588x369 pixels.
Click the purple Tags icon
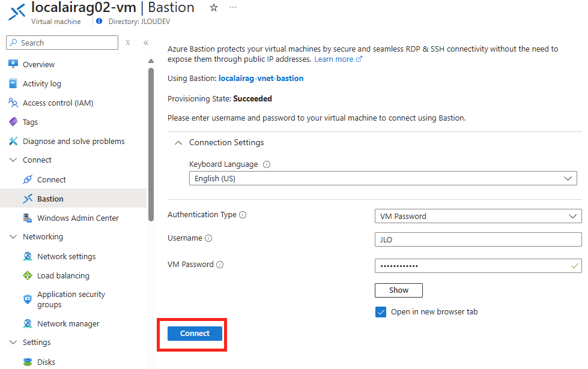pos(13,122)
